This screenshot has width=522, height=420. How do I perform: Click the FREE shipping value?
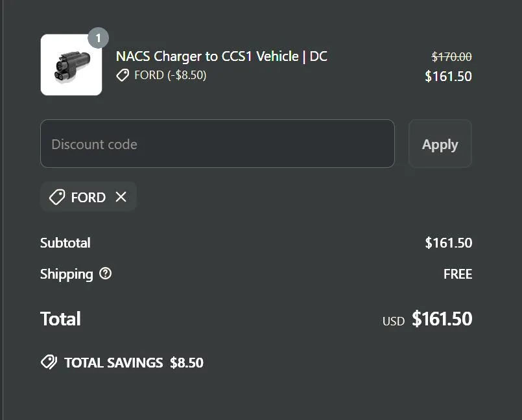458,274
